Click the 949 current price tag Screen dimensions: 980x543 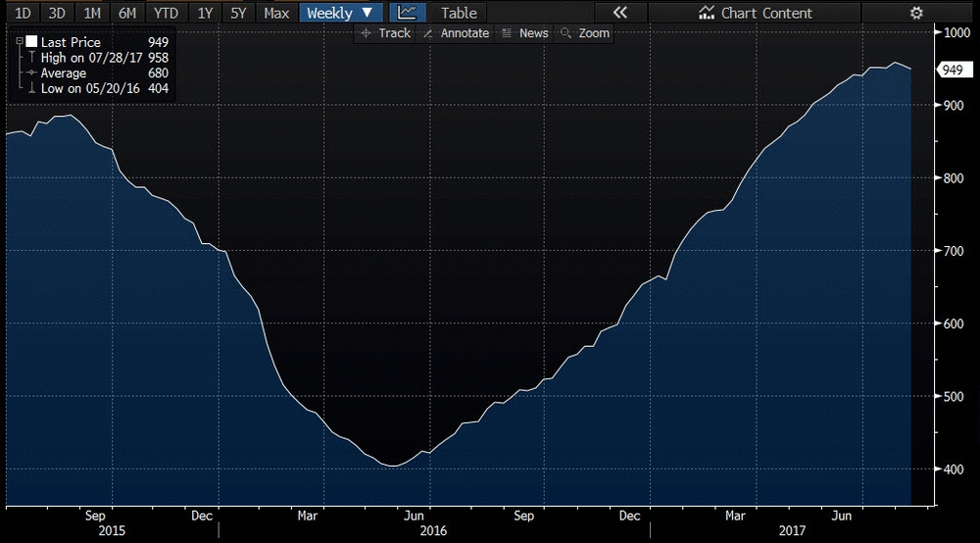click(954, 70)
